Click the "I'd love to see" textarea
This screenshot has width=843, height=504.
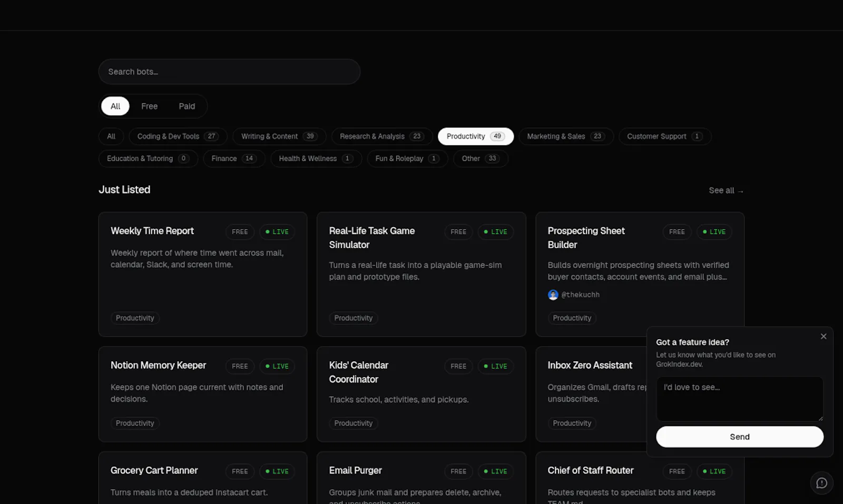click(740, 399)
